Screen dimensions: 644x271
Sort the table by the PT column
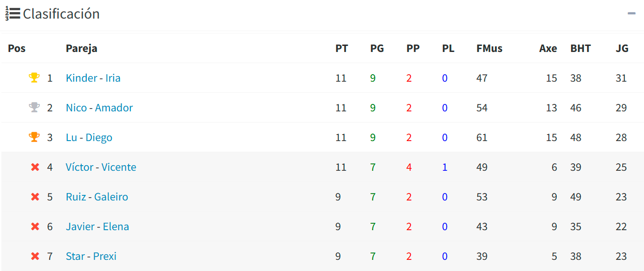point(342,48)
